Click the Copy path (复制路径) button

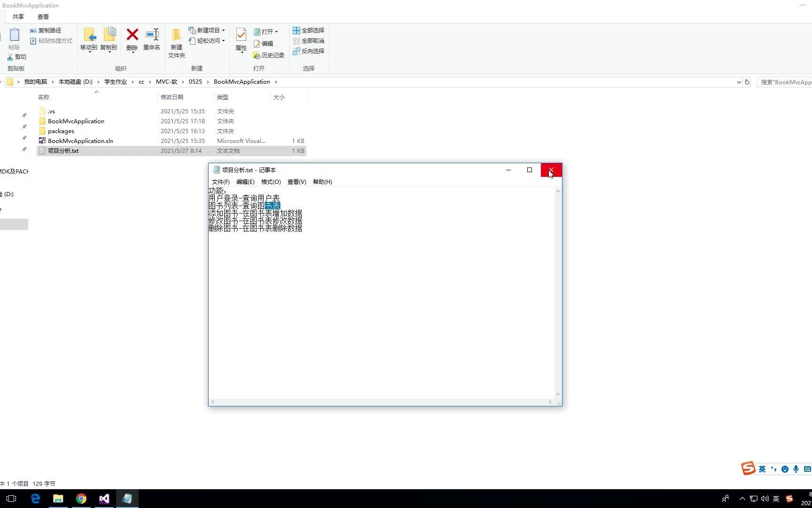tap(46, 31)
